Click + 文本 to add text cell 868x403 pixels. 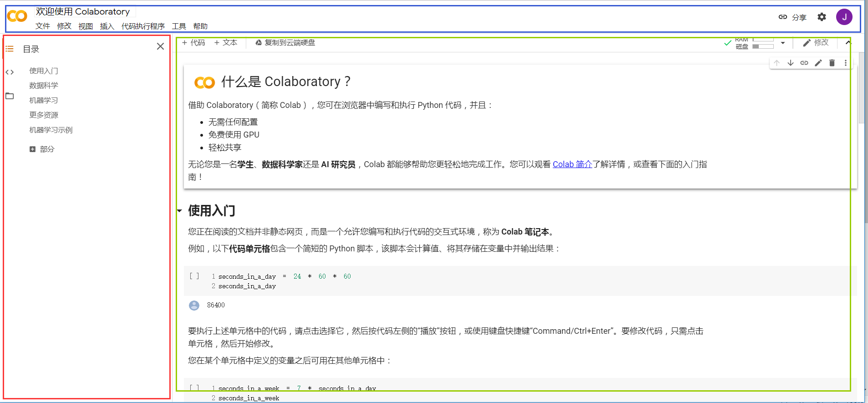tap(226, 42)
